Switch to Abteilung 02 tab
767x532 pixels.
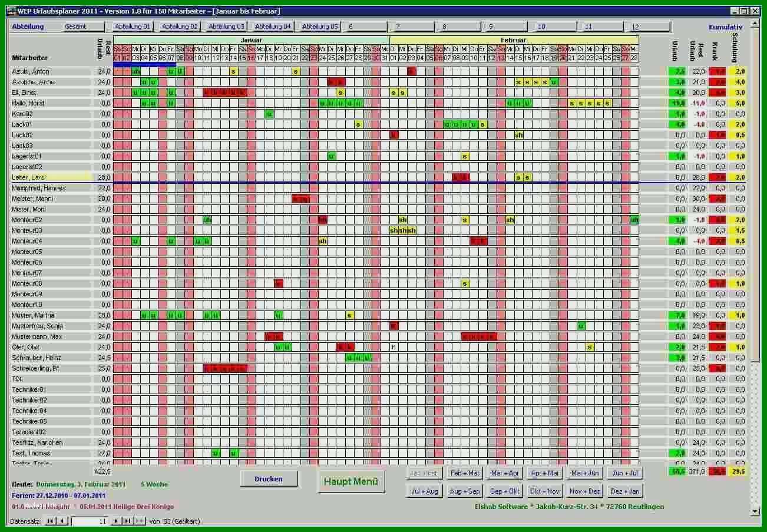[180, 27]
